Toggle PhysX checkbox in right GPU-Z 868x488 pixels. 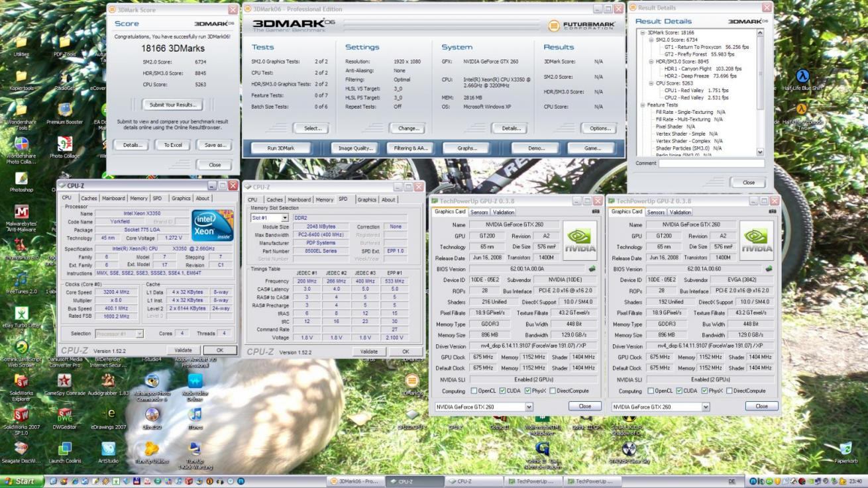coord(704,391)
